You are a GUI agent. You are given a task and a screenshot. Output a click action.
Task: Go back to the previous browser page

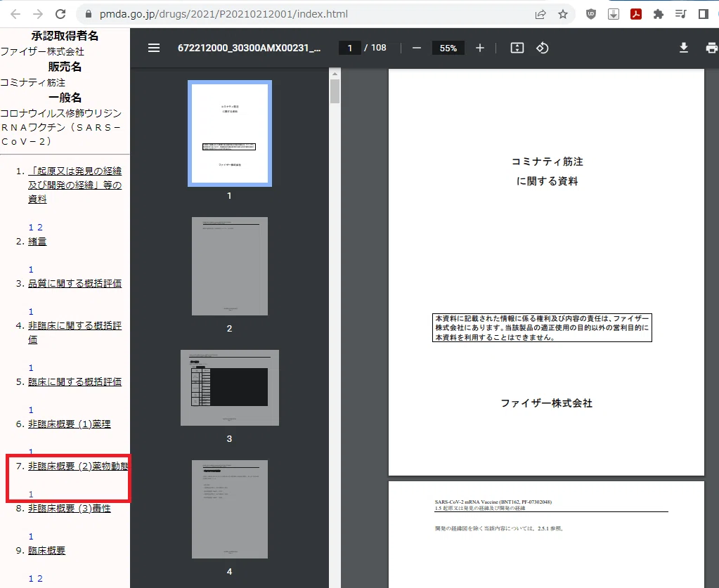15,14
